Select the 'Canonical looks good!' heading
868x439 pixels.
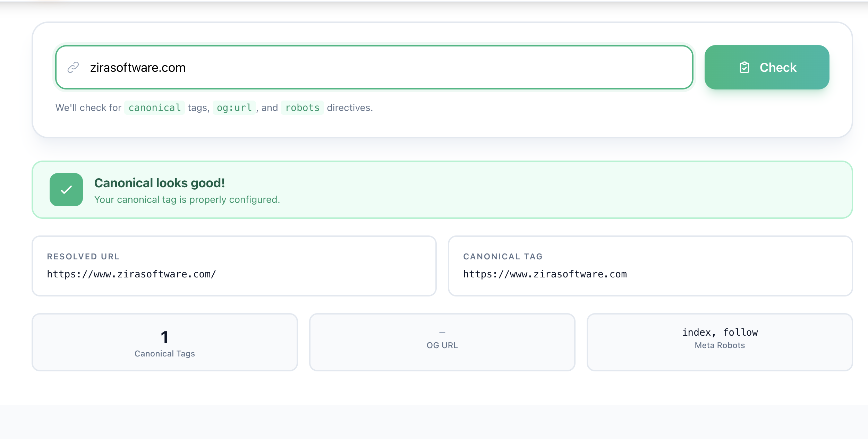click(x=160, y=183)
